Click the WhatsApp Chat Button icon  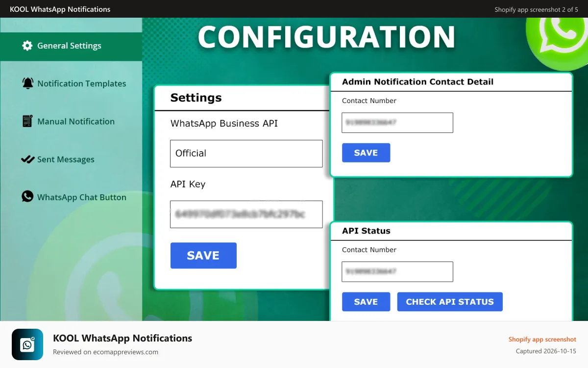(x=27, y=197)
